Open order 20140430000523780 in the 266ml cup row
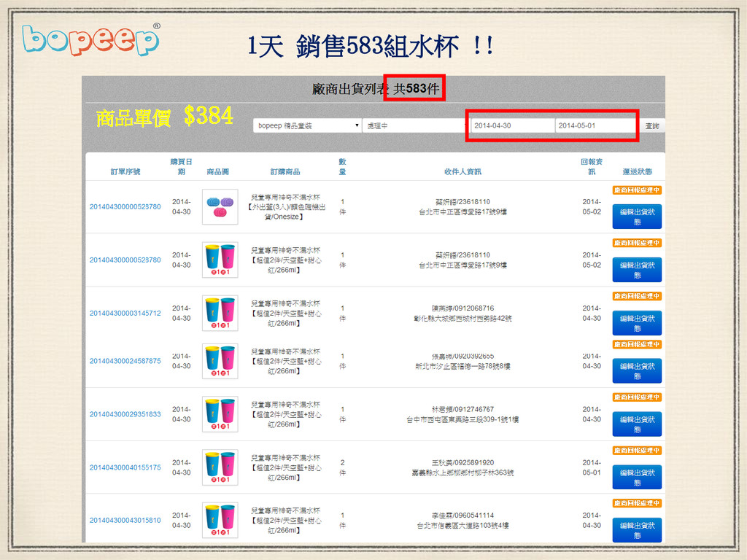Viewport: 747px width, 560px height. 125,260
